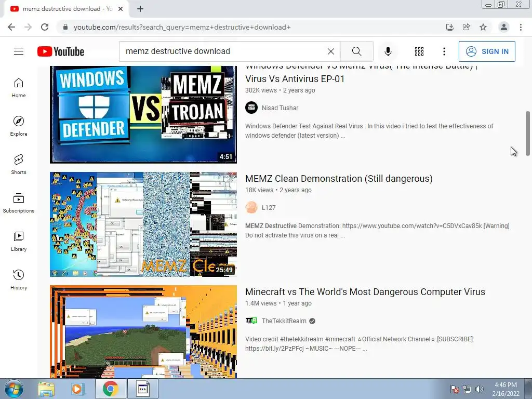Reload the page
Image resolution: width=532 pixels, height=399 pixels.
click(x=45, y=27)
